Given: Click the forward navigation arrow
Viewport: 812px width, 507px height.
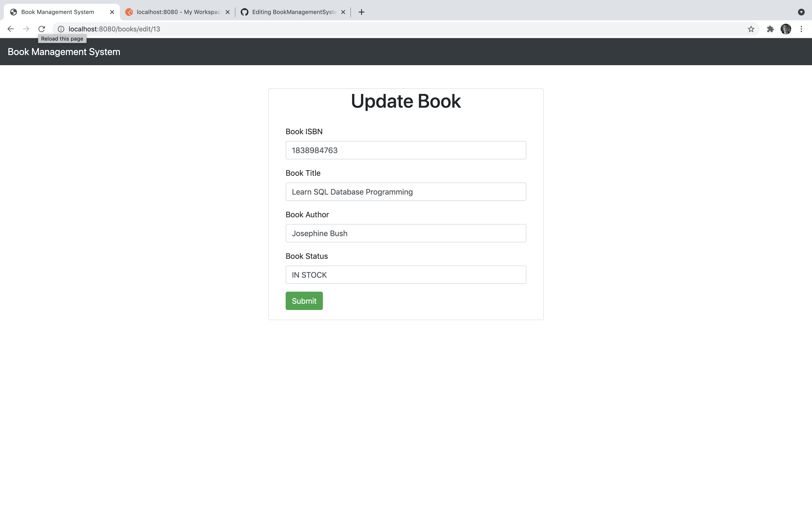Looking at the screenshot, I should 26,29.
